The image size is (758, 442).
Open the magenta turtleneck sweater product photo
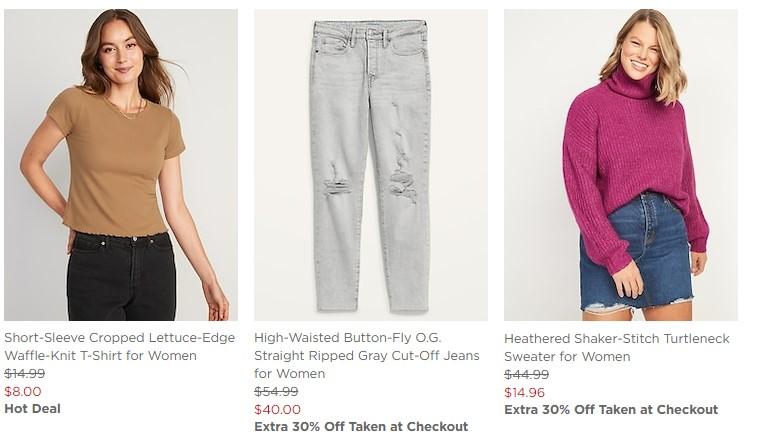[620, 165]
